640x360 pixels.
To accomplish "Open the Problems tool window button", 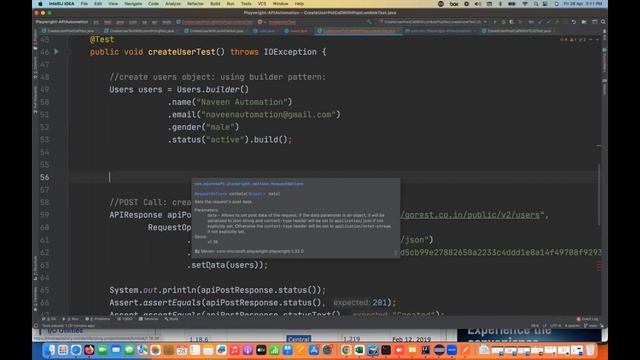I will click(98, 319).
